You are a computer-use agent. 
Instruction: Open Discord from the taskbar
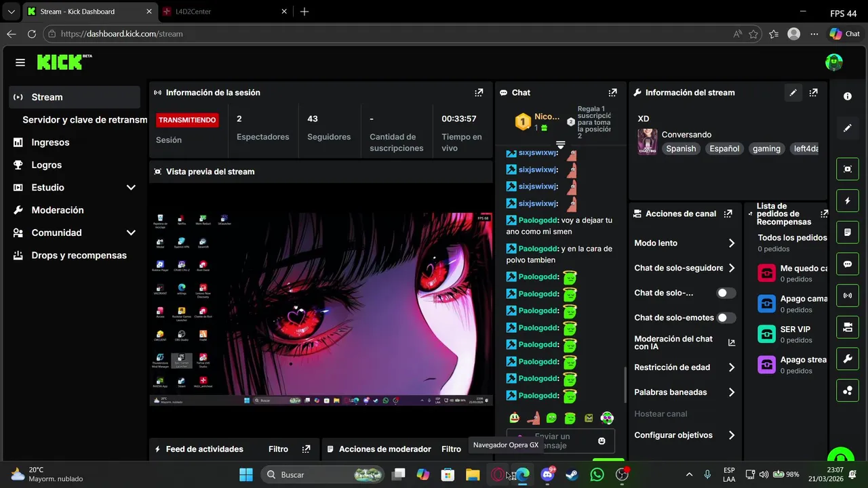click(x=547, y=474)
